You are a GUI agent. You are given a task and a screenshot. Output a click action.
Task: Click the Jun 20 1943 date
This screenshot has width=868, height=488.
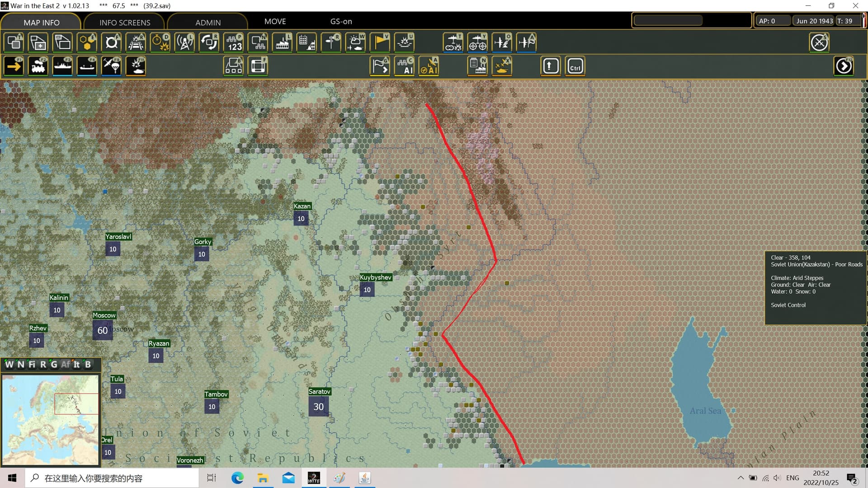tap(814, 21)
